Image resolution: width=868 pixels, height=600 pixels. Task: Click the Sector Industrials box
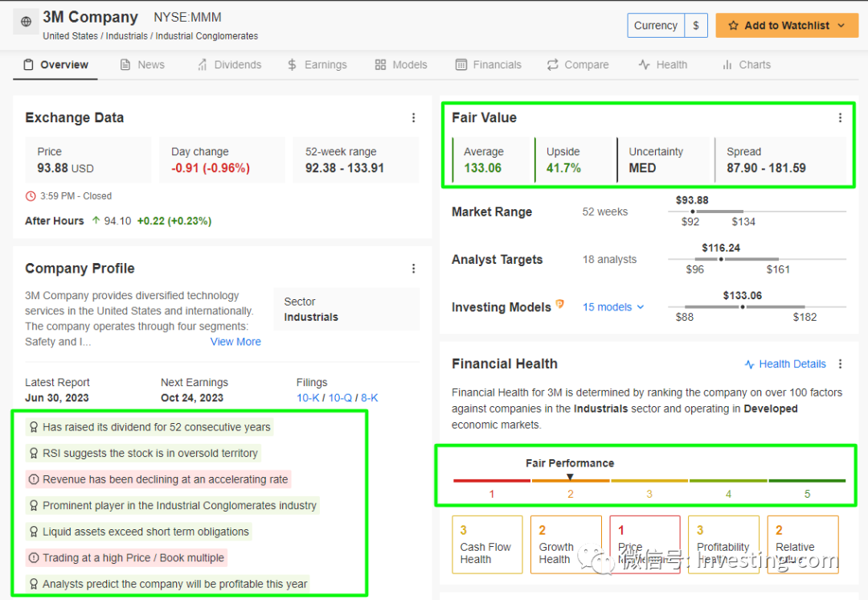tap(346, 309)
